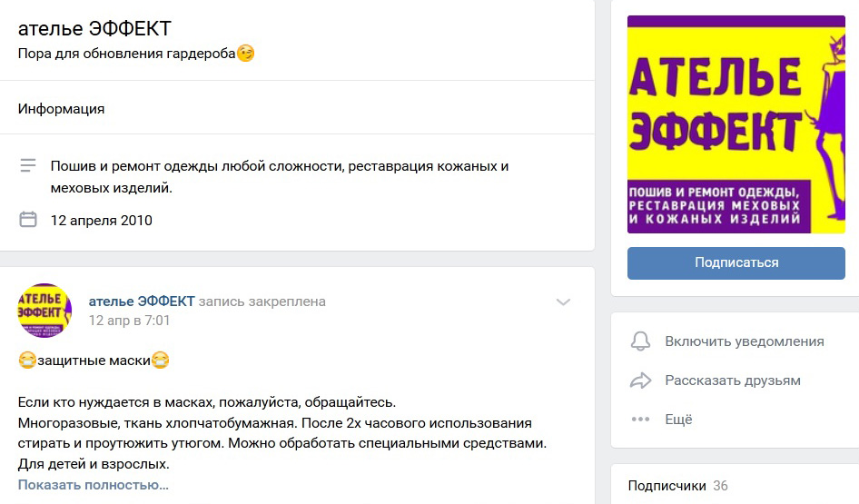The width and height of the screenshot is (859, 504).
Task: Click the mask emoji after "защитные маски"
Action: 161,361
